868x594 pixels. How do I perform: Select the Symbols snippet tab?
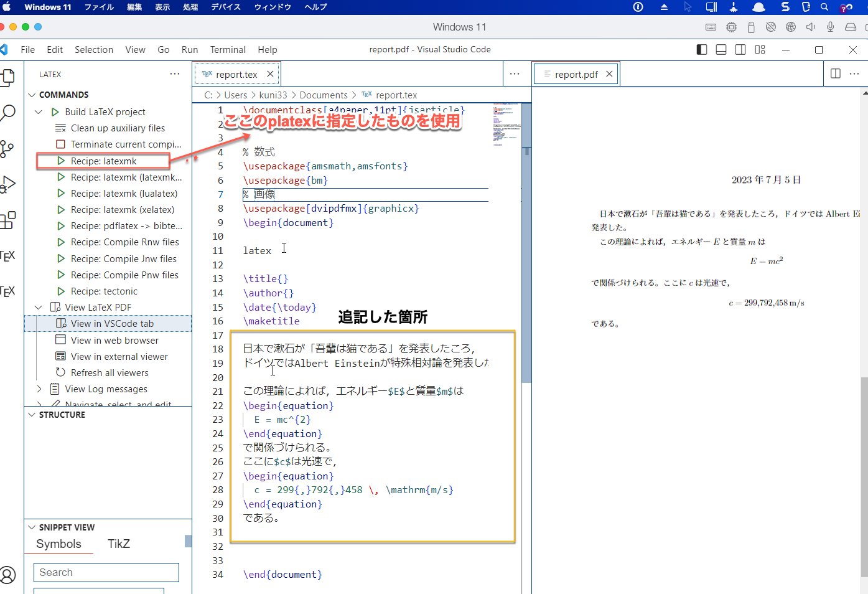coord(58,544)
